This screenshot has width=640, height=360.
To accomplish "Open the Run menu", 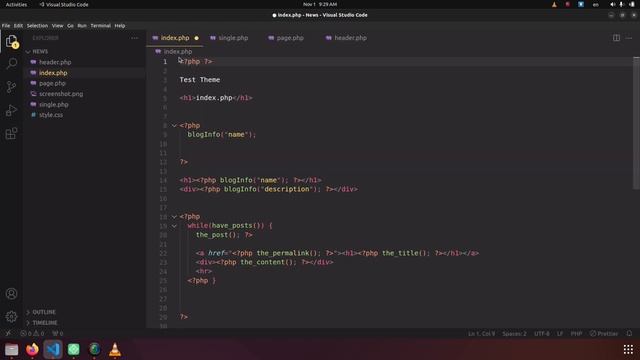I will pos(82,26).
